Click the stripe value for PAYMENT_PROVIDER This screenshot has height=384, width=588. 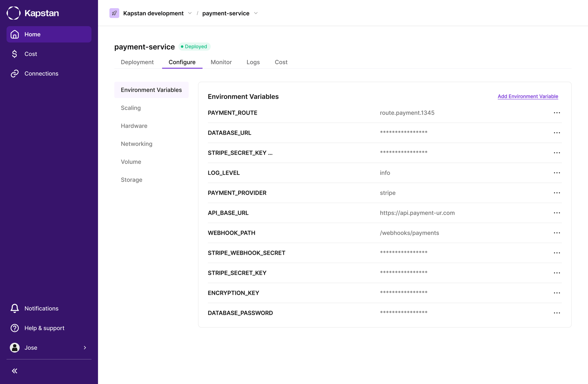388,193
